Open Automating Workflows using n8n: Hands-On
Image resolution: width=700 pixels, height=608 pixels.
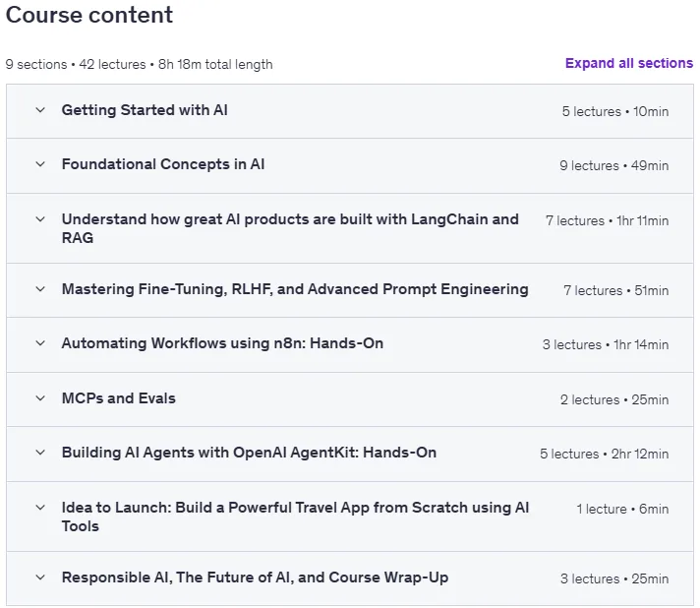[222, 343]
